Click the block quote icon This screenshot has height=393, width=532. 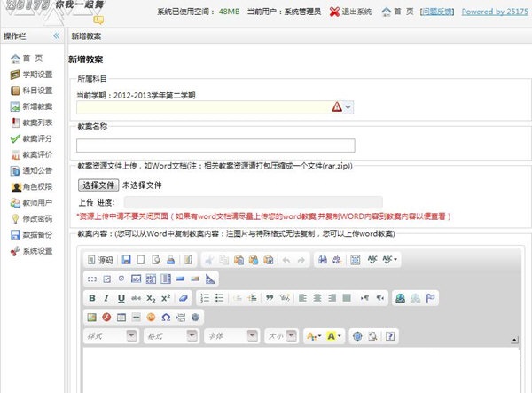(270, 298)
